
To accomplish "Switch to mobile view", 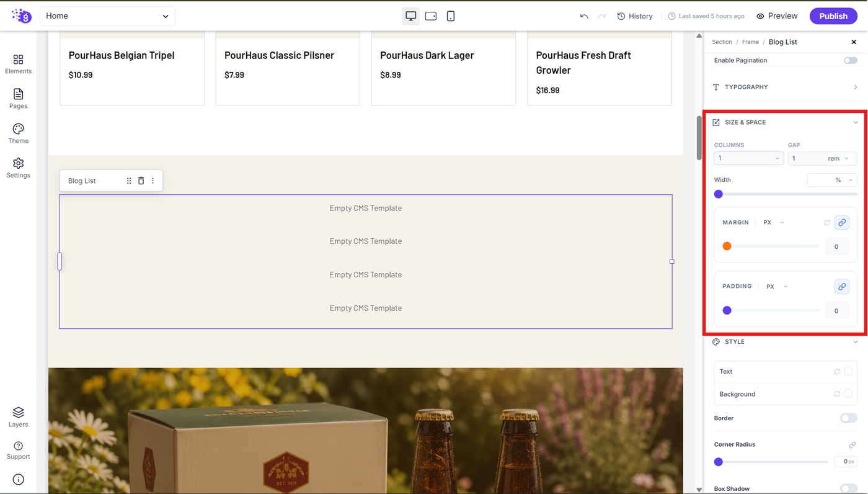I will coord(451,16).
